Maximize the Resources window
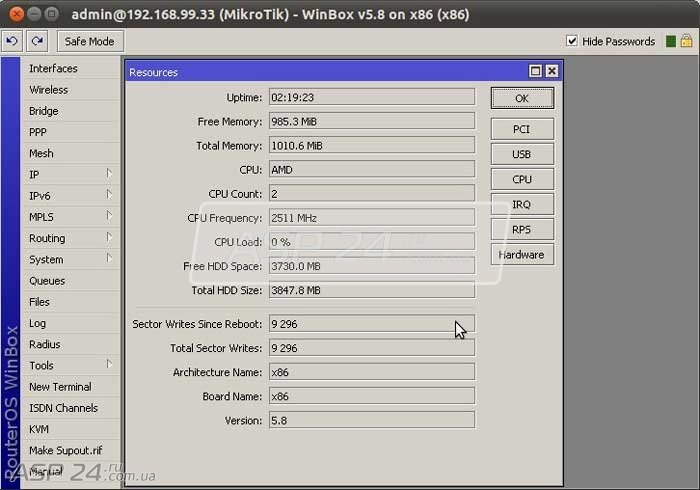The width and height of the screenshot is (700, 490). coord(535,71)
